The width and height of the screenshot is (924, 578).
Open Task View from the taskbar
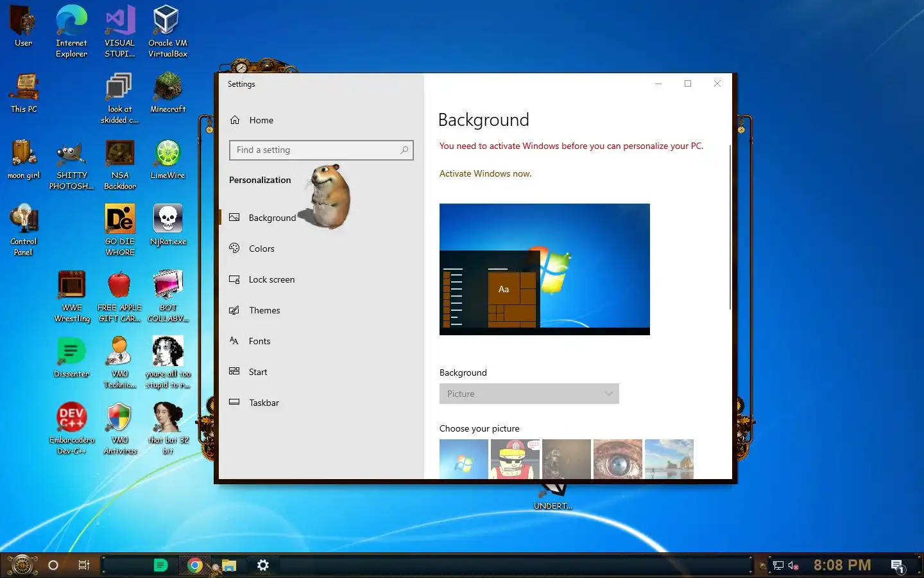tap(83, 565)
